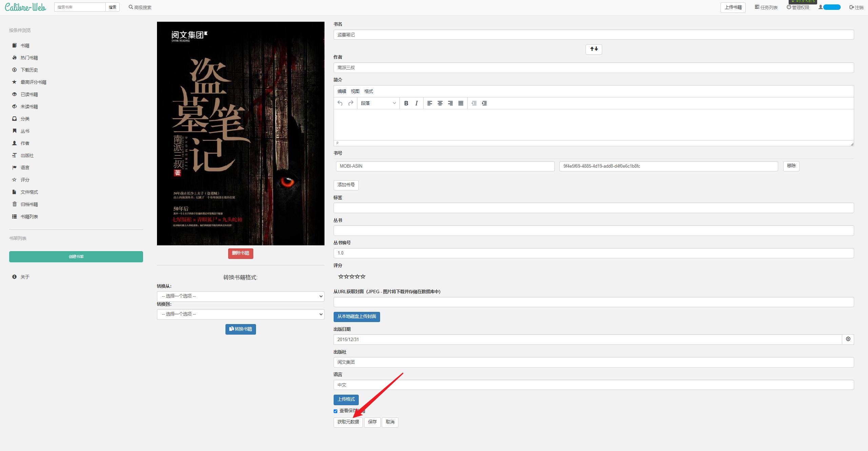The image size is (868, 451).
Task: Open the paragraph style dropdown
Action: click(x=378, y=103)
